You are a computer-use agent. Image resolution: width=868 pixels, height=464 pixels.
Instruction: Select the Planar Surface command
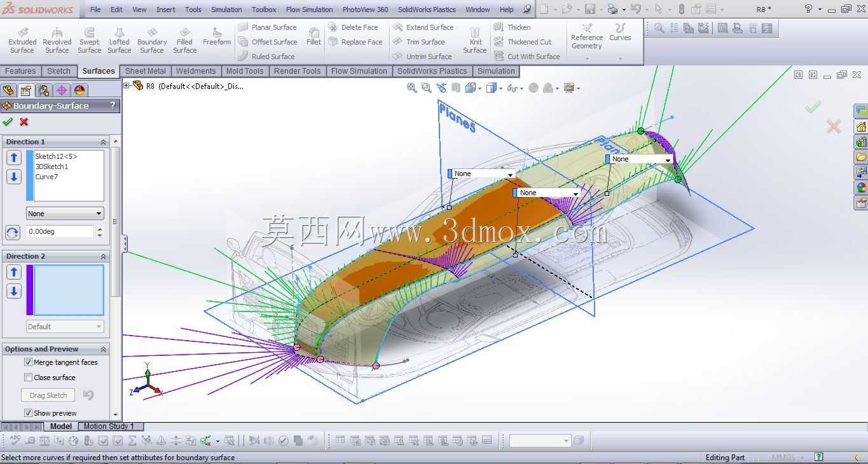pos(267,27)
